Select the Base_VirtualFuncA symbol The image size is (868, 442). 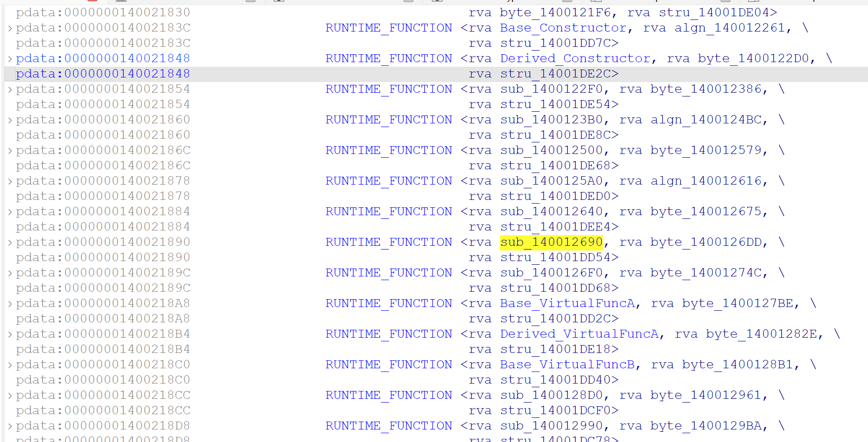point(567,303)
